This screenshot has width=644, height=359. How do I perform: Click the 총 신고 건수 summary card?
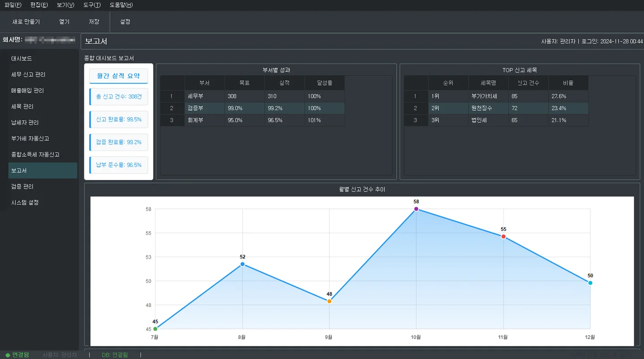coord(118,96)
